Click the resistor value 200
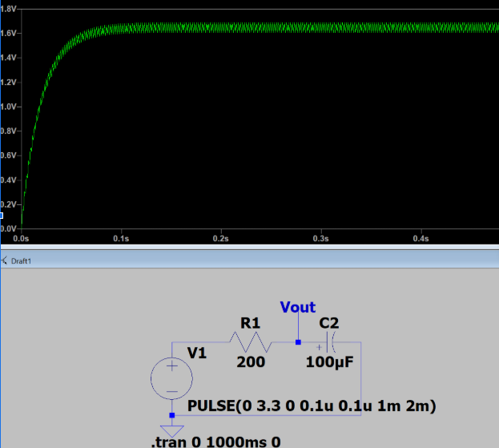This screenshot has width=499, height=448. tap(251, 362)
